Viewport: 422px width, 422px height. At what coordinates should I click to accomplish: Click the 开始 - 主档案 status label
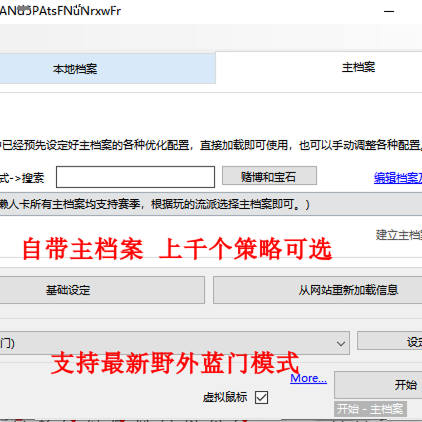(370, 409)
